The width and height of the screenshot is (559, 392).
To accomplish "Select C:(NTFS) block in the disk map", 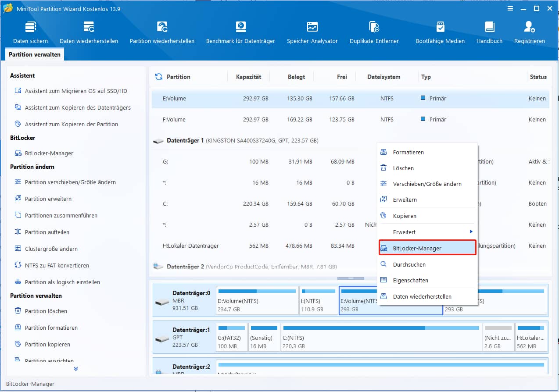I will click(381, 337).
